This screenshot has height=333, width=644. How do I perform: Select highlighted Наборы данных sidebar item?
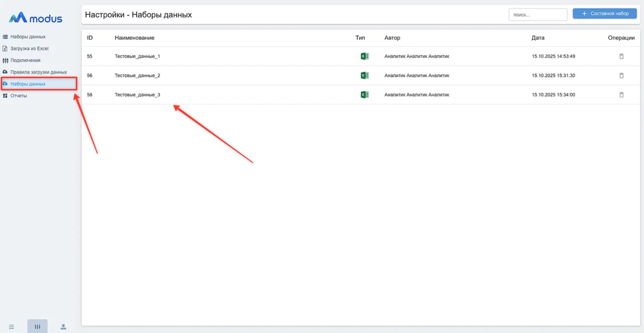click(x=28, y=84)
